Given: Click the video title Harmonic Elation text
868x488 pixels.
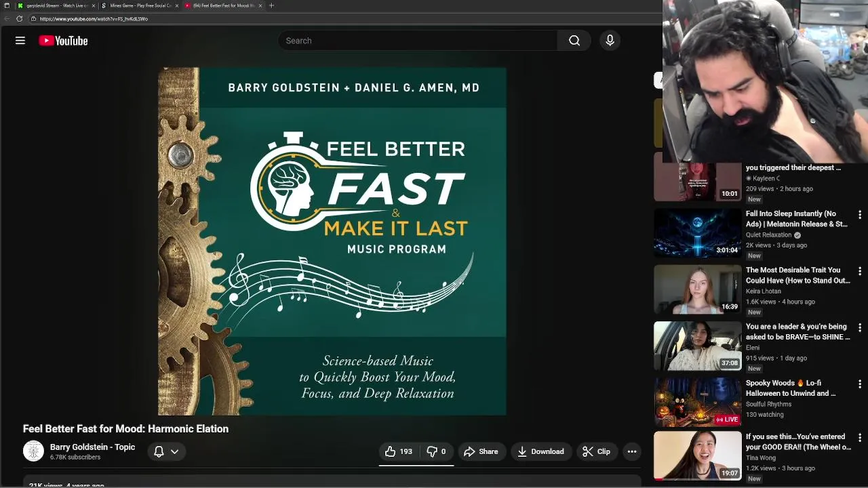Looking at the screenshot, I should click(125, 429).
